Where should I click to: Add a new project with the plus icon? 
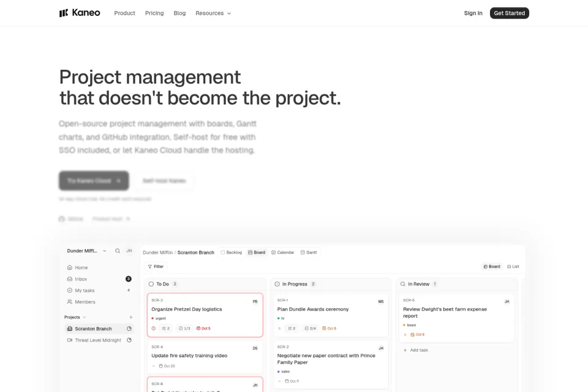click(x=130, y=317)
